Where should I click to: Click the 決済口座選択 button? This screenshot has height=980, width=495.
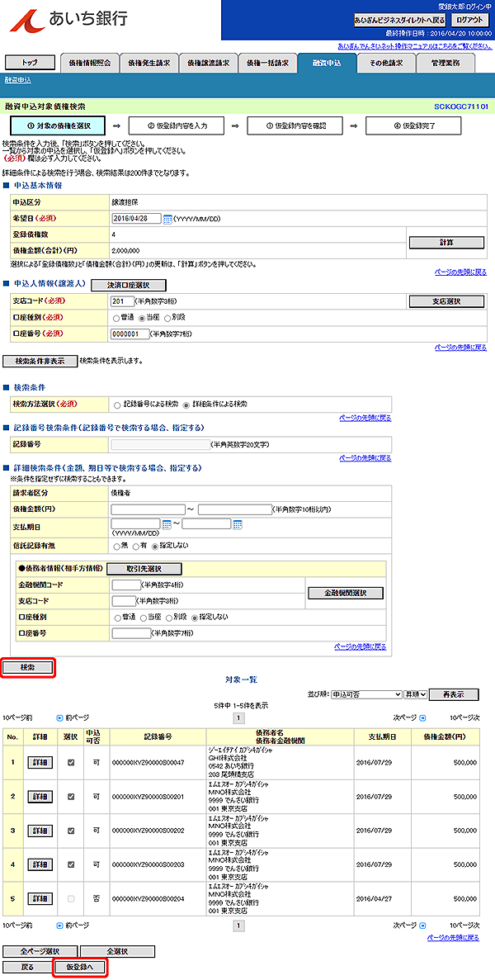coord(129,285)
